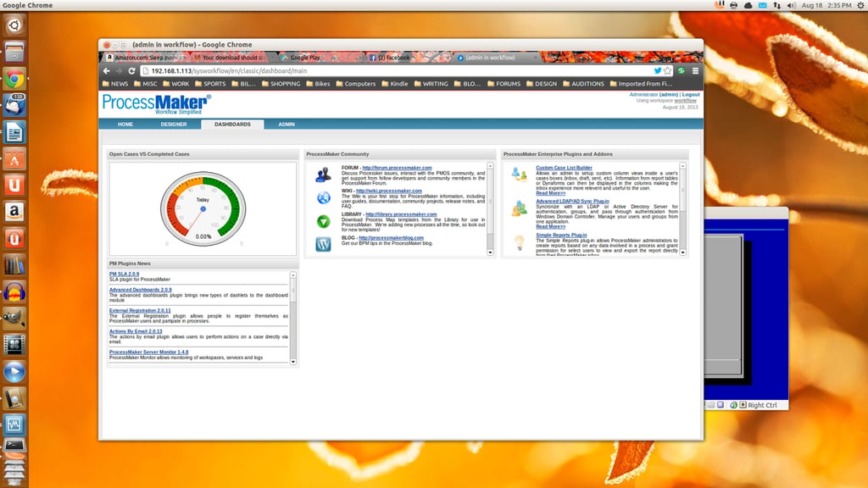Click the green extension icon in Chrome
The height and width of the screenshot is (488, 868).
(682, 71)
